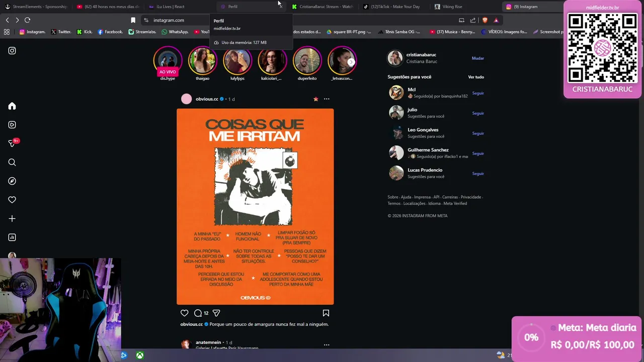Open the Coisas Que Me Irritam post image
This screenshot has height=362, width=644.
click(255, 207)
